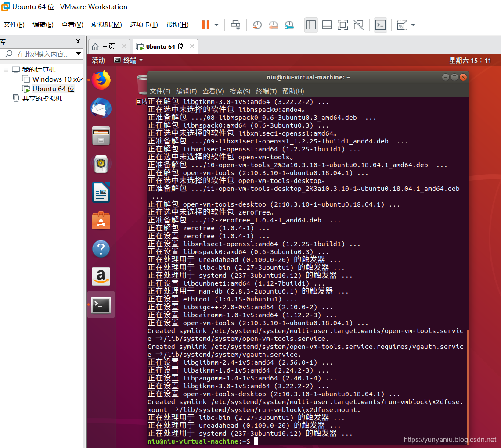Open VMware 查看(V) menu

tap(72, 25)
